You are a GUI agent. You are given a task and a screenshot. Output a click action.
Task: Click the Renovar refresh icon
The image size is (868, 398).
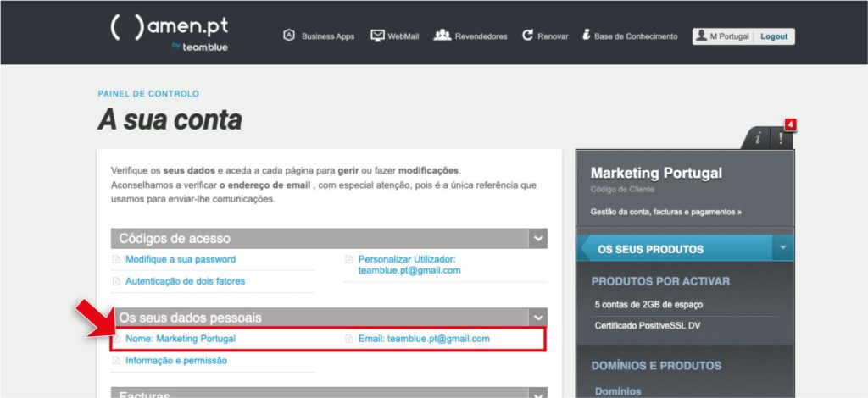pos(527,36)
